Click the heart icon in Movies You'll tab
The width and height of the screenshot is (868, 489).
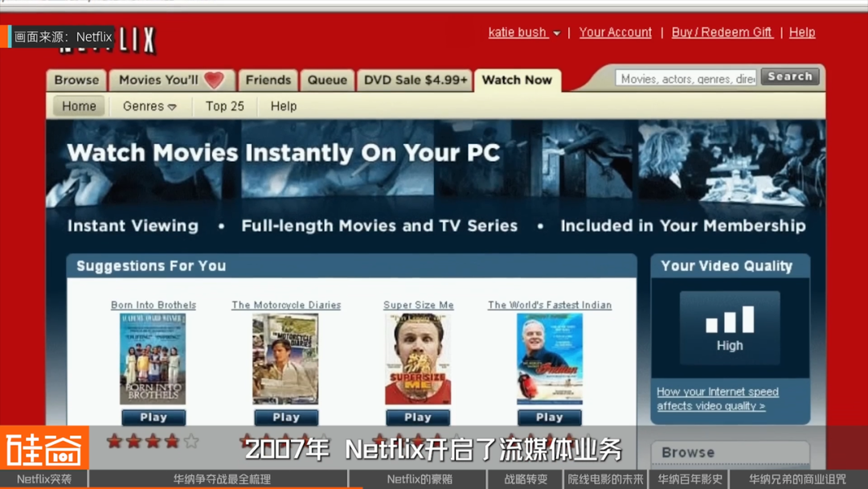click(x=215, y=80)
